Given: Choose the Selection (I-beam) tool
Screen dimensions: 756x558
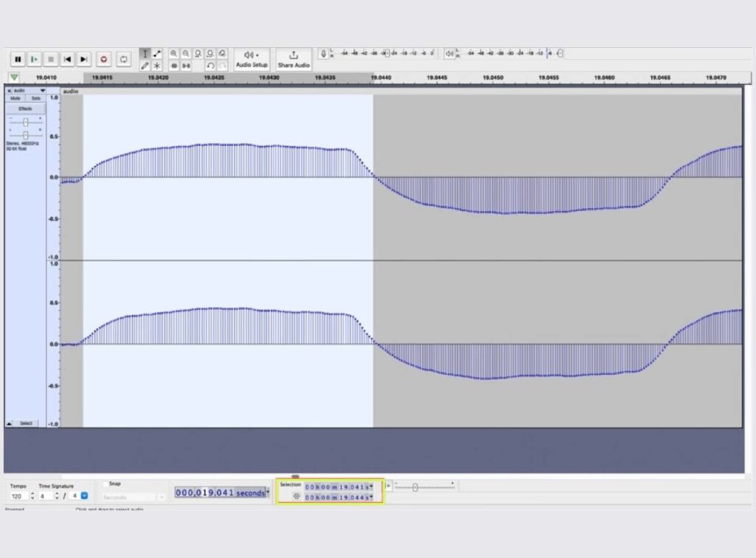Looking at the screenshot, I should (145, 53).
